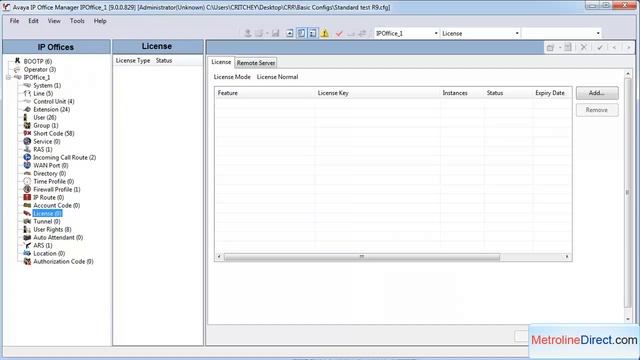Open the View menu
The image size is (640, 360).
tap(54, 21)
